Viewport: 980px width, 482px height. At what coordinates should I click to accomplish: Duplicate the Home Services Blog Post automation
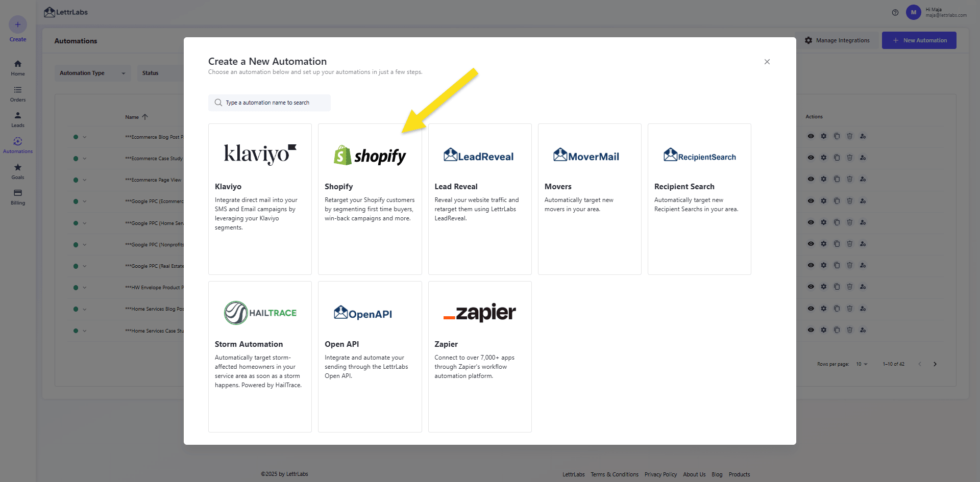click(x=837, y=309)
